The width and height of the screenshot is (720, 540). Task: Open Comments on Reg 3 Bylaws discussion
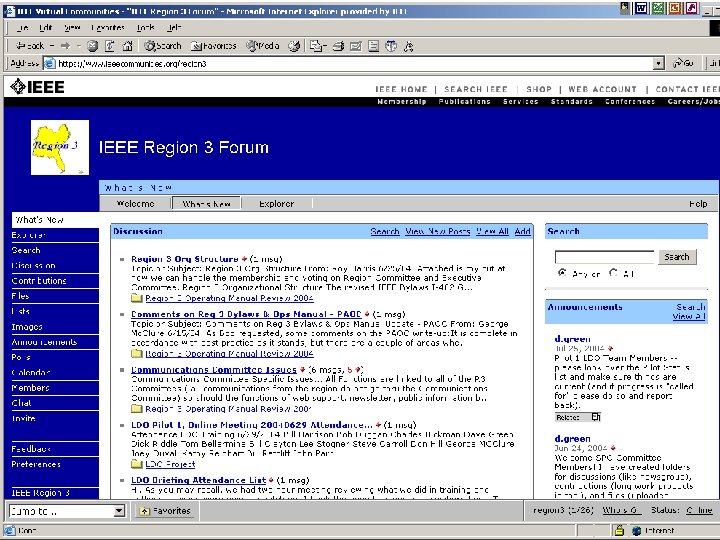tap(246, 314)
